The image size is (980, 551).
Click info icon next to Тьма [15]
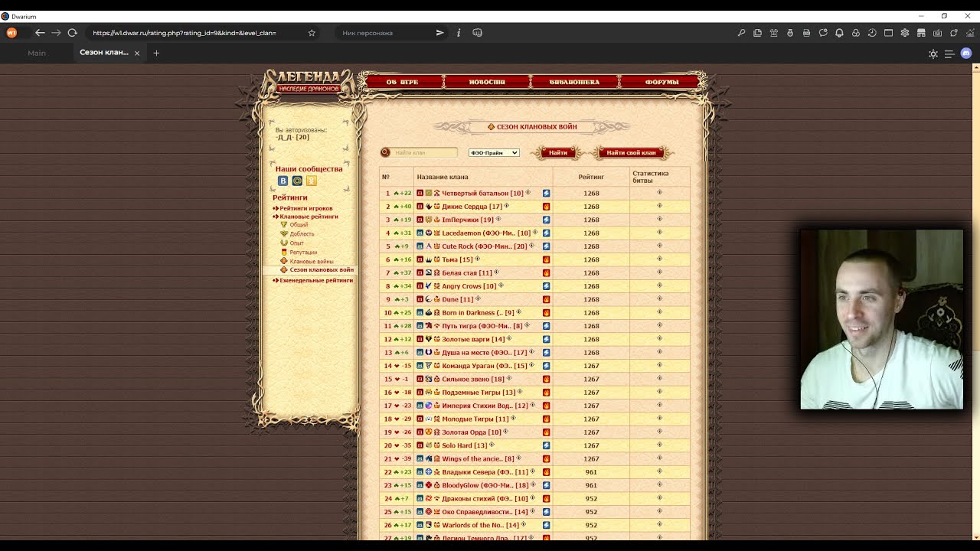pos(477,259)
